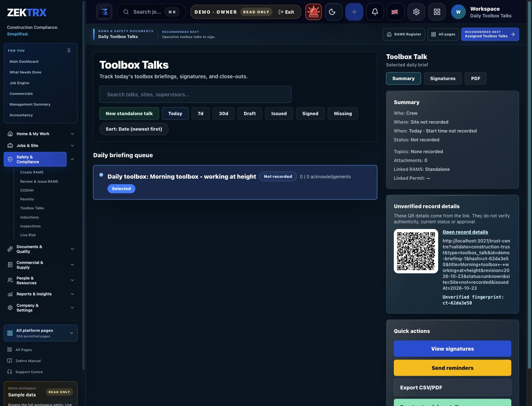Expand Documents & Quality section
Image resolution: width=532 pixels, height=406 pixels.
click(x=72, y=249)
